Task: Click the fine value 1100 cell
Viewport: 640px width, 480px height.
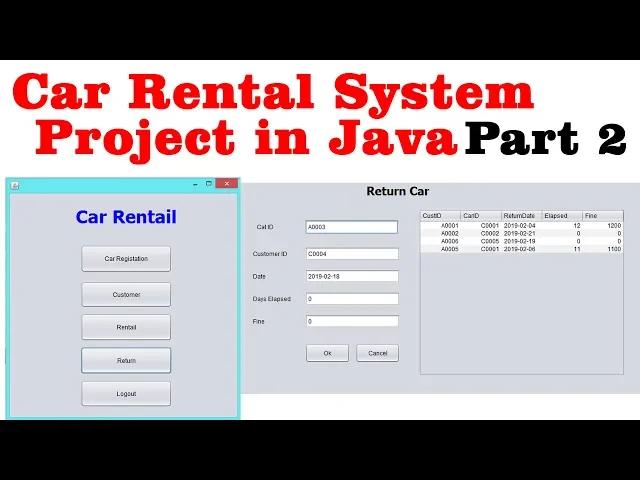Action: 603,249
